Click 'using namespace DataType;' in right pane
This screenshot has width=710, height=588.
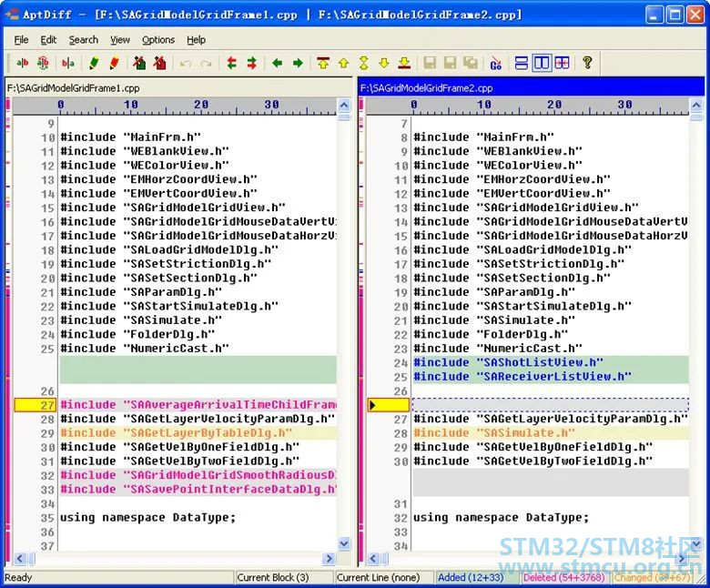click(x=502, y=517)
